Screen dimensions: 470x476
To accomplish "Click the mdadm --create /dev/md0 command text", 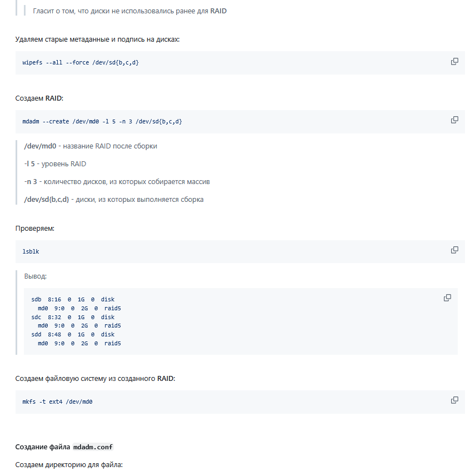I will [102, 121].
